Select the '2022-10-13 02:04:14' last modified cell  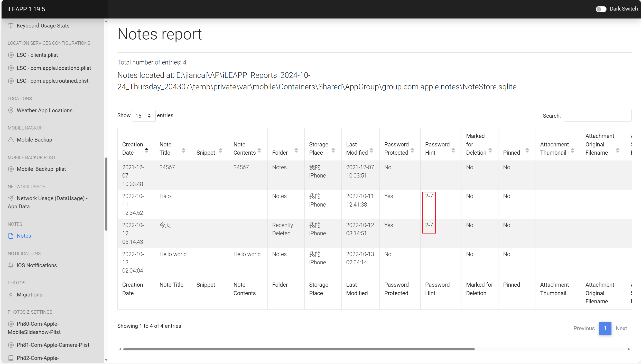(360, 262)
